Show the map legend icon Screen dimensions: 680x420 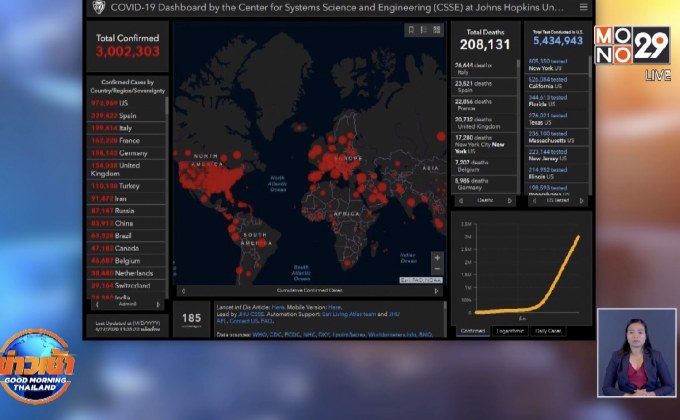click(x=424, y=30)
